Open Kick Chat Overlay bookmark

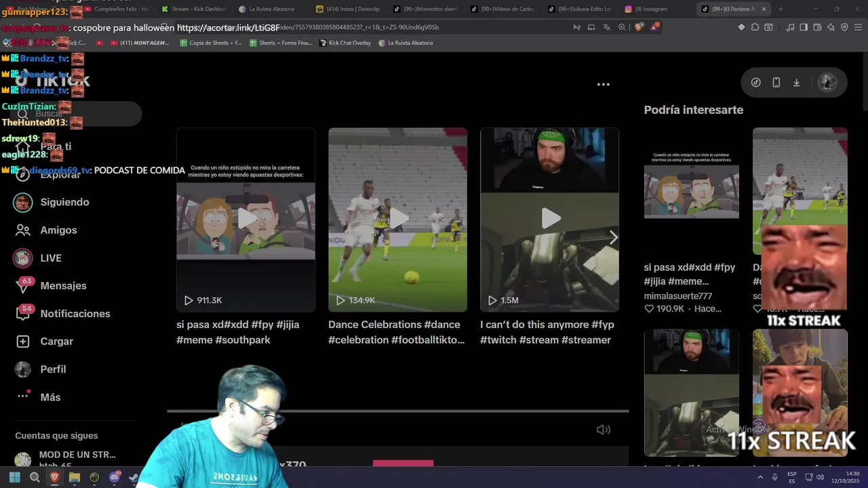coord(344,43)
